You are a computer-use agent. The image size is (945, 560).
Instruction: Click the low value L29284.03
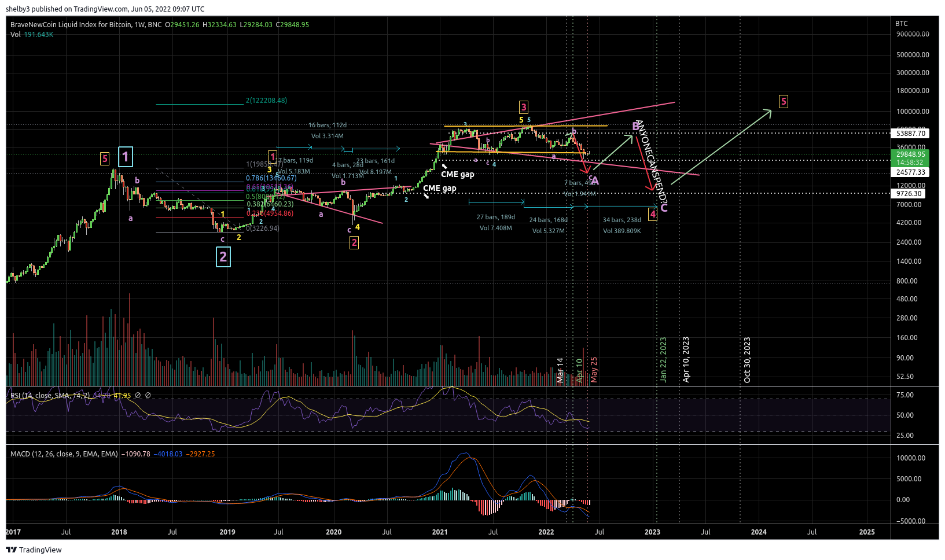pos(256,25)
